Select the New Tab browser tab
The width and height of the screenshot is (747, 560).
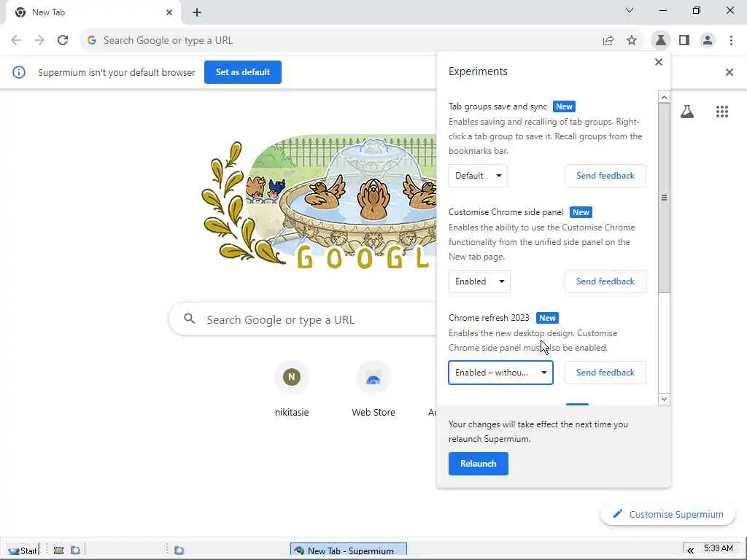93,13
